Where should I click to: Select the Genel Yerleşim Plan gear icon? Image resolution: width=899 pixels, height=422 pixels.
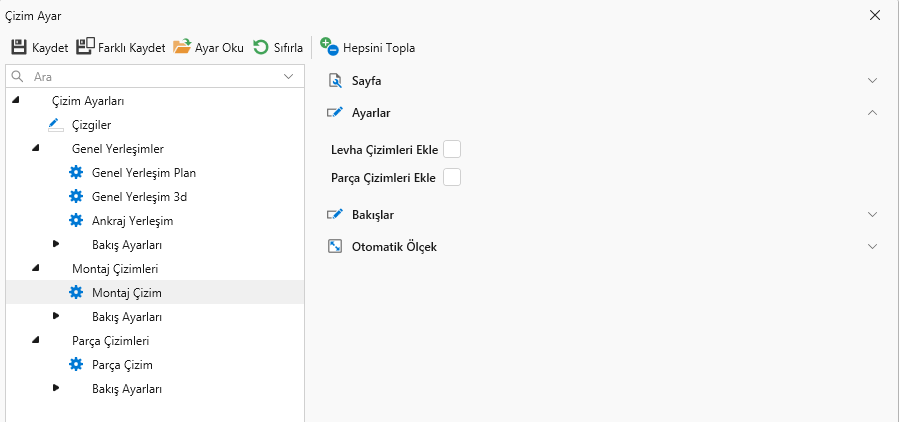click(x=76, y=172)
